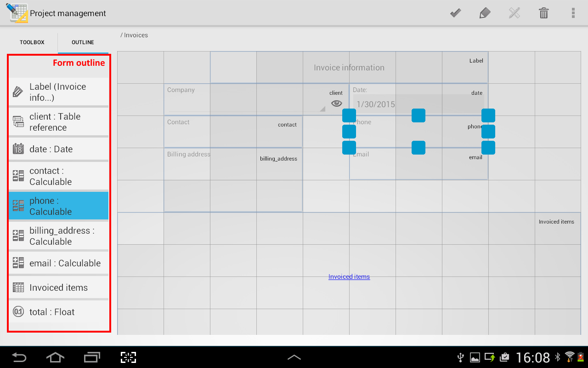
Task: Select 'email : Calculable' in the outline
Action: pyautogui.click(x=59, y=263)
